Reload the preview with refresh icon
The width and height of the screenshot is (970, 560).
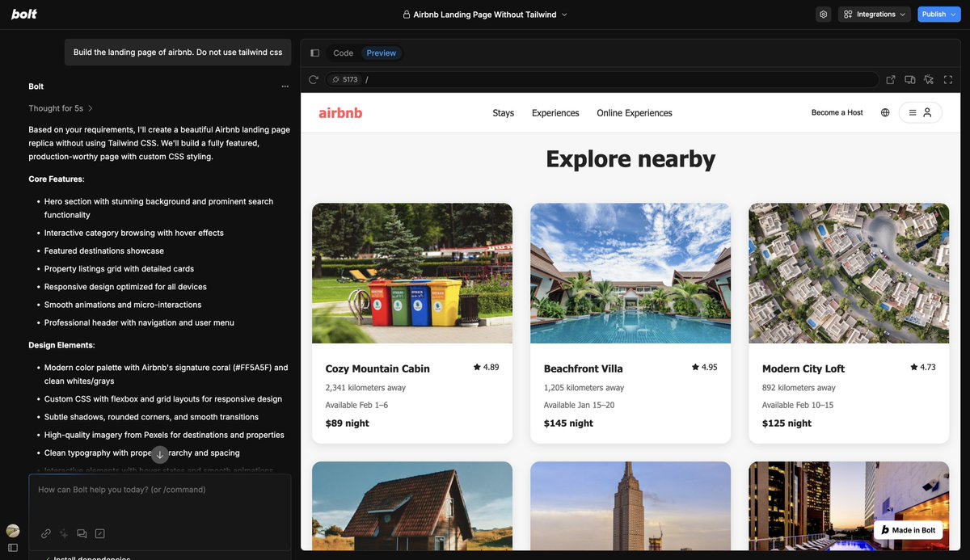(314, 80)
